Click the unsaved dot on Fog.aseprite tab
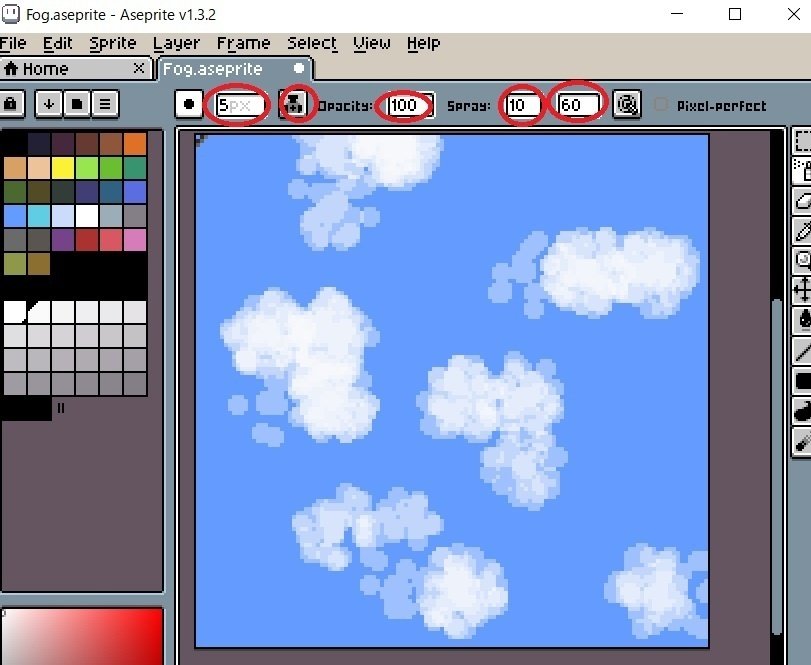The height and width of the screenshot is (665, 811). click(299, 68)
